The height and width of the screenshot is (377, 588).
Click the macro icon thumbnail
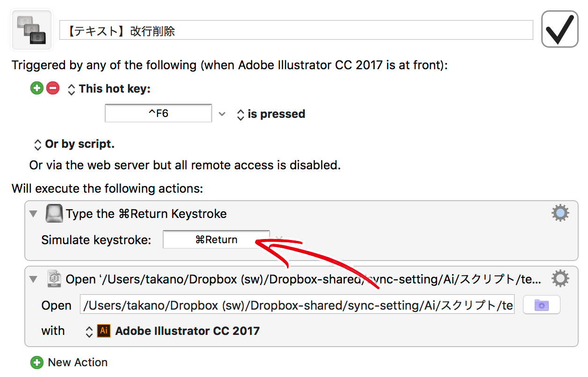32,29
